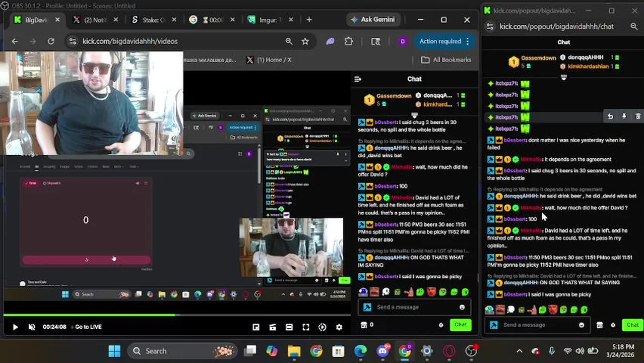Reply to the highlighted itcixpz71 message

[x=610, y=116]
